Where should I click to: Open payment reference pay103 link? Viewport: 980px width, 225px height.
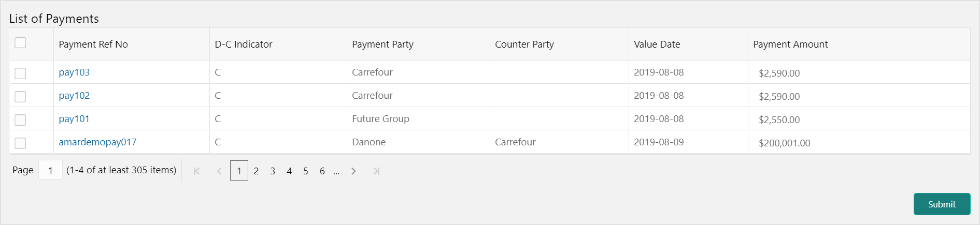(x=74, y=72)
